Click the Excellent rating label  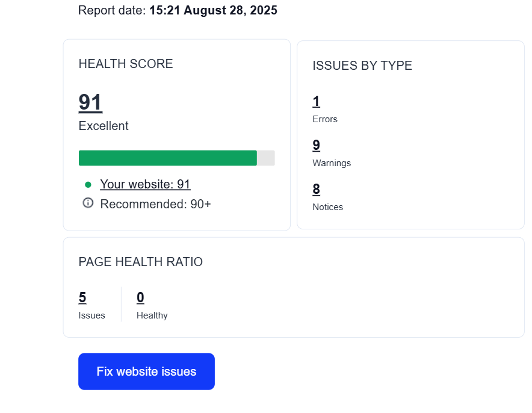click(x=104, y=126)
